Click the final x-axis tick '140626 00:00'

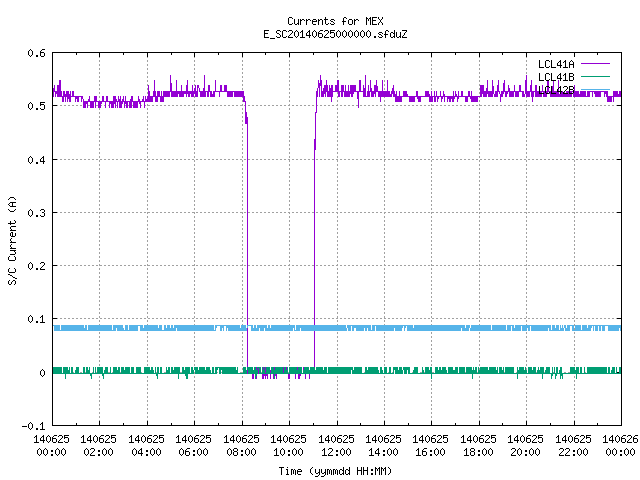(620, 445)
